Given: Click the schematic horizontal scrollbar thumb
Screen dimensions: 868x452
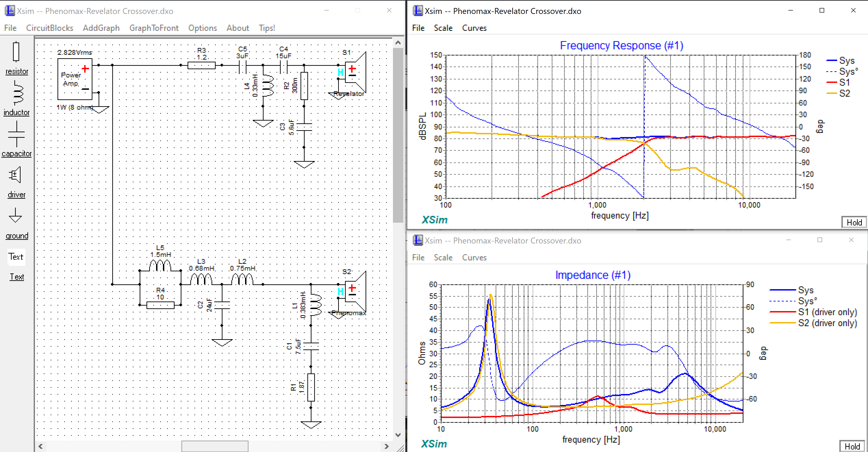Looking at the screenshot, I should (215, 446).
